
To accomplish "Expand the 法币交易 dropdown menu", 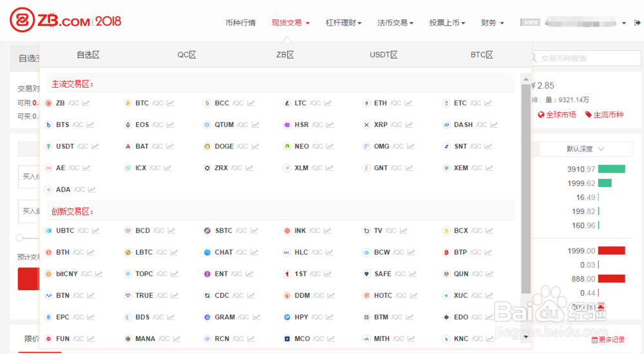I will (395, 23).
